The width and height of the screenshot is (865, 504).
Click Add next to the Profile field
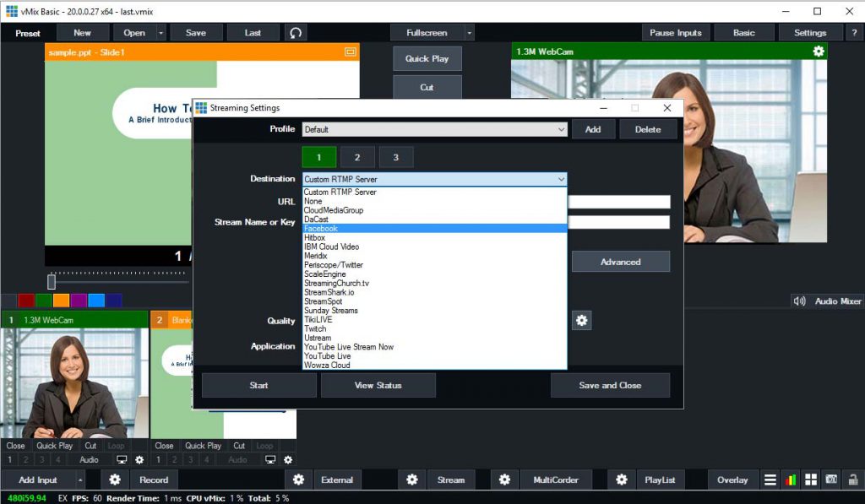click(x=593, y=129)
